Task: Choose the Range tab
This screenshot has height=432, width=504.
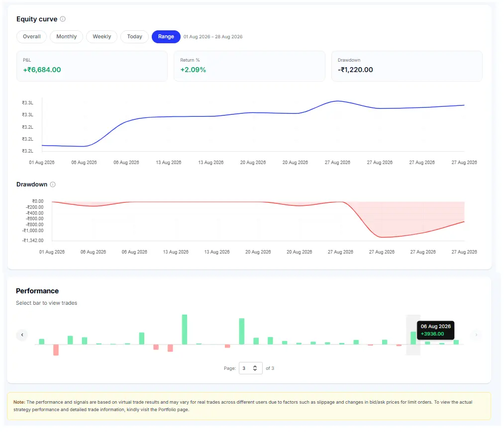Action: coord(166,37)
